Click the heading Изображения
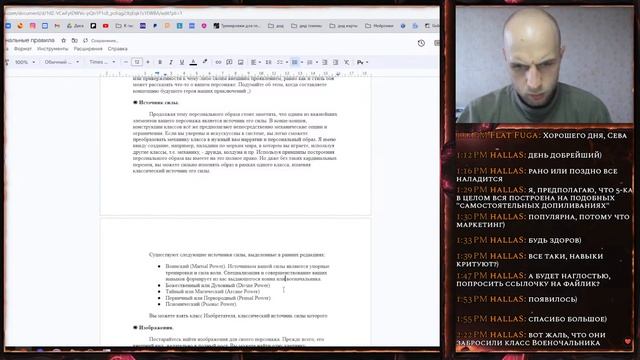 pyautogui.click(x=156, y=327)
